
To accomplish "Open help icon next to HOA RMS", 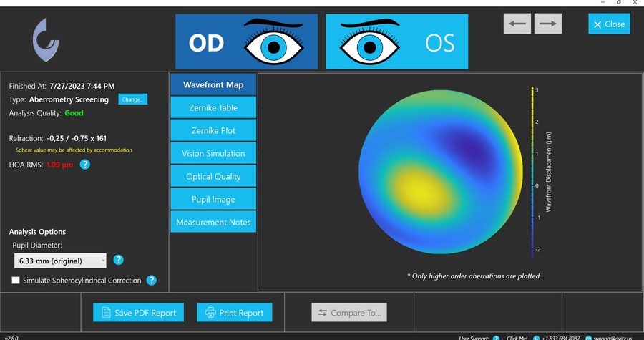I will [x=84, y=165].
